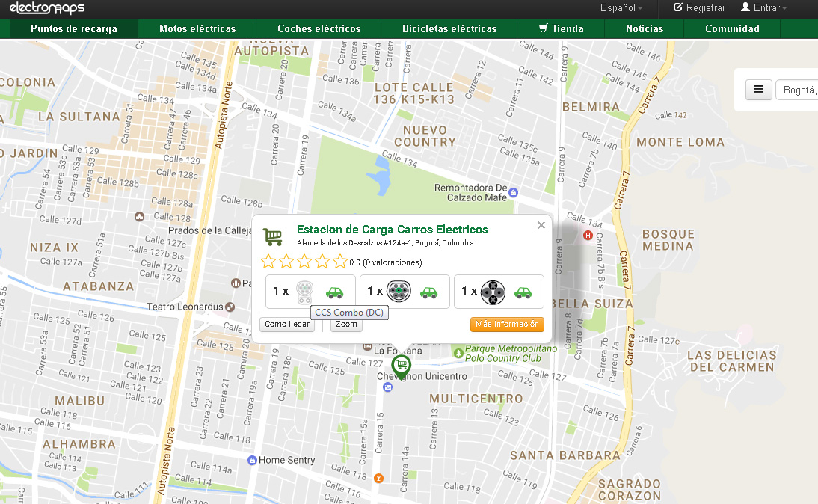Click the Home Sentry map marker
The height and width of the screenshot is (504, 818).
tap(252, 460)
